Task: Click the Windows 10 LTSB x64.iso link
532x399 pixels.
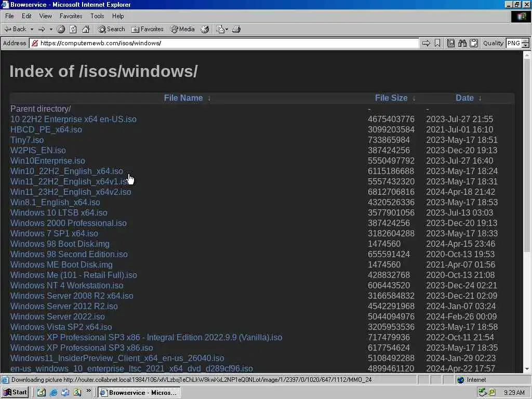Action: pos(59,212)
